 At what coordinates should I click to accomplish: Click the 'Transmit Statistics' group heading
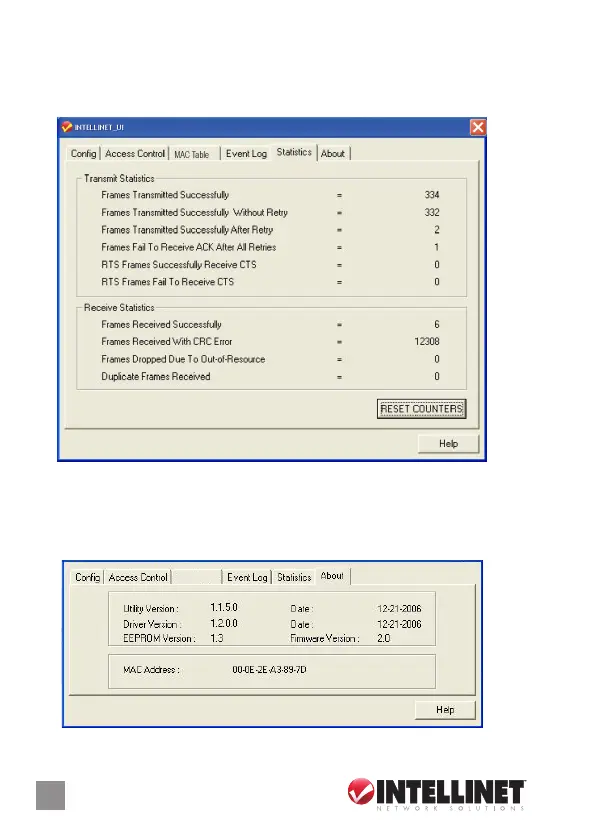tap(119, 179)
